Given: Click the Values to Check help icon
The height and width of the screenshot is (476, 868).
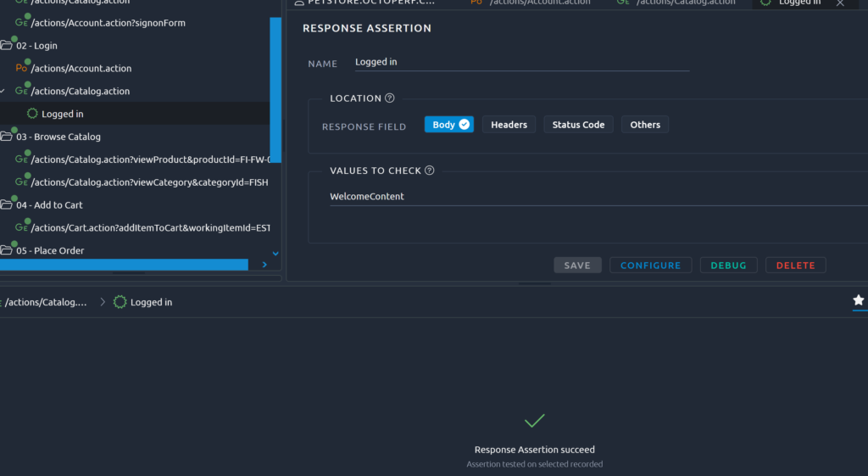Looking at the screenshot, I should [429, 171].
